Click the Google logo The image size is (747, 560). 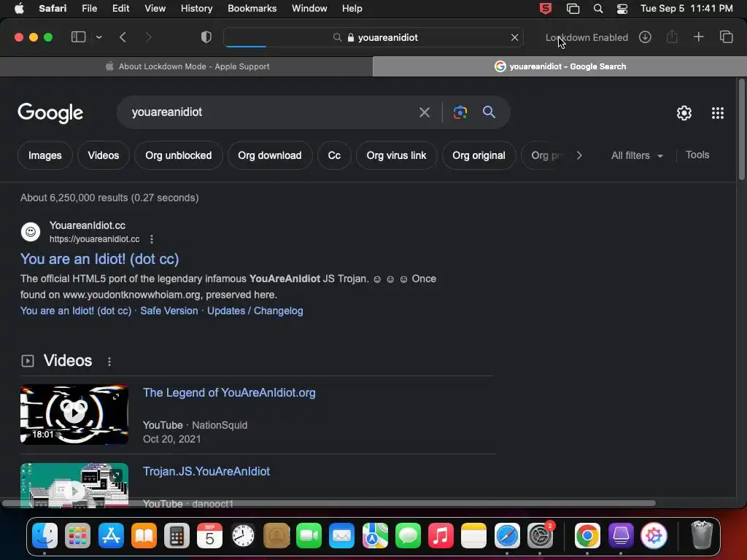pyautogui.click(x=50, y=113)
